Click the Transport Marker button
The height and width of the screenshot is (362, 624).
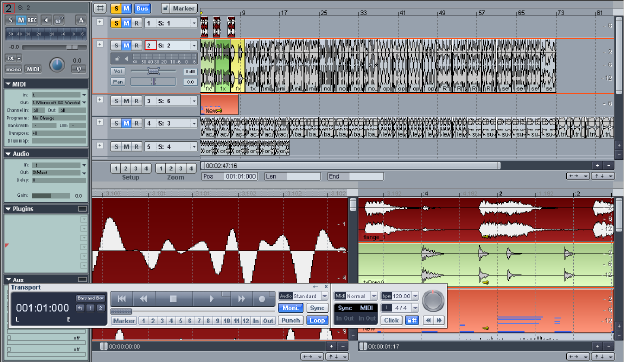(x=124, y=321)
